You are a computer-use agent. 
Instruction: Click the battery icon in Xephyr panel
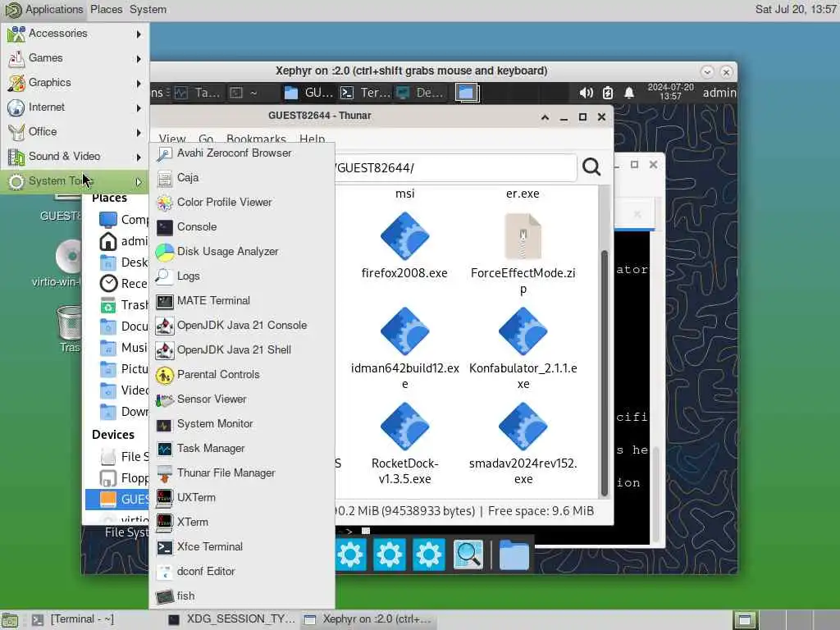tap(608, 93)
